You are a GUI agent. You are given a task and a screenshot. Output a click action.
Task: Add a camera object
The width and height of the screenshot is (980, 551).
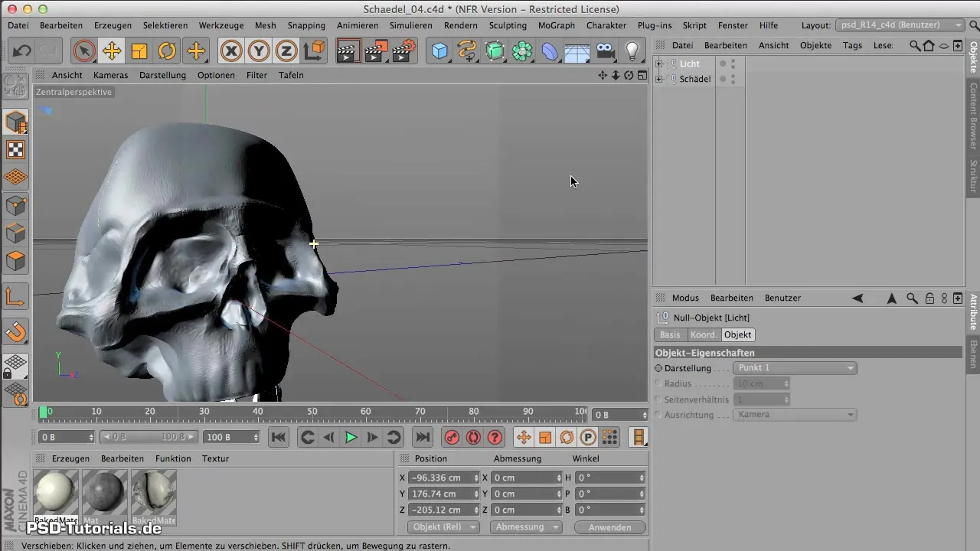point(605,51)
